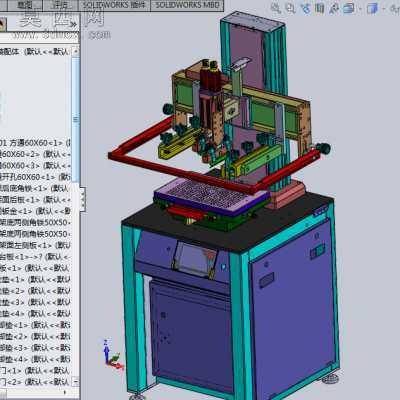
Task: Expand the View Orientation dropdown arrow
Action: point(359,9)
